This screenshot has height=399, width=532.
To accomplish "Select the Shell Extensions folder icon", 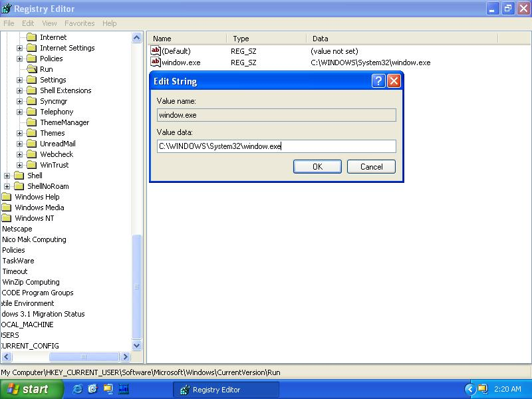I will pyautogui.click(x=31, y=90).
